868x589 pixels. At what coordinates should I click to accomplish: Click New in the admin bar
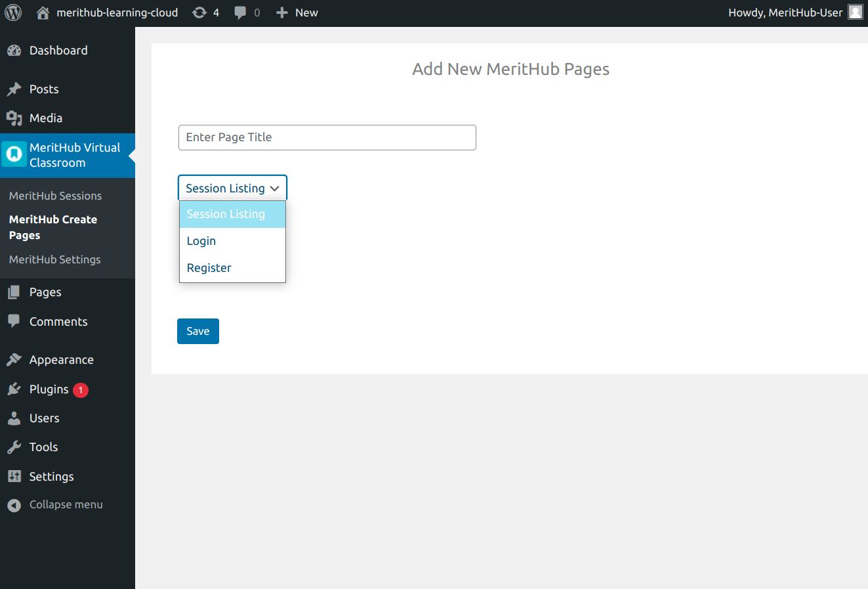(x=306, y=12)
